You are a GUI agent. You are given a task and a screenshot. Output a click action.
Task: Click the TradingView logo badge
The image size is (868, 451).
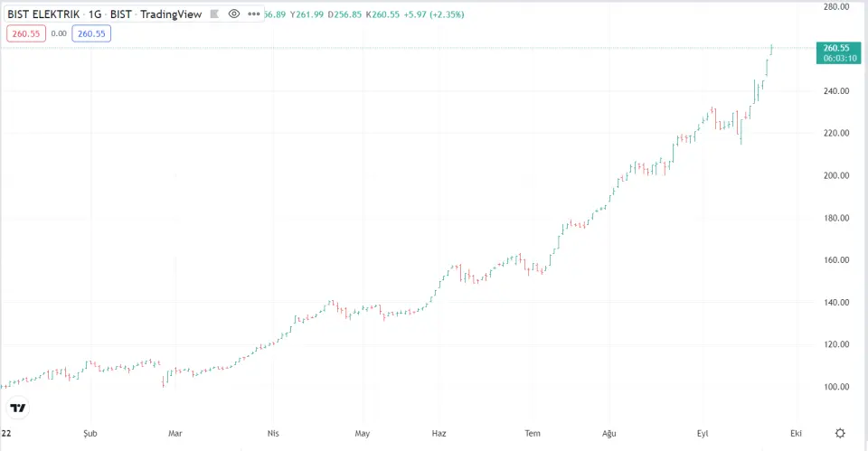(17, 408)
